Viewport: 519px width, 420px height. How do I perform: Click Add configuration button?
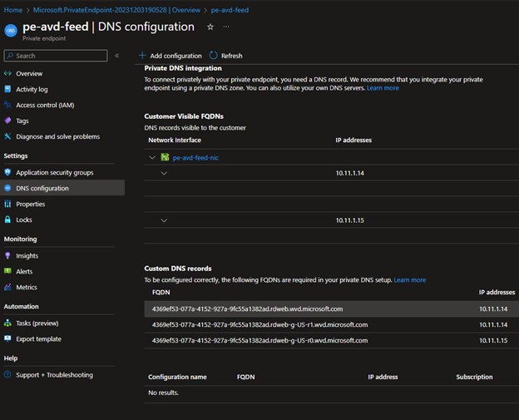171,56
